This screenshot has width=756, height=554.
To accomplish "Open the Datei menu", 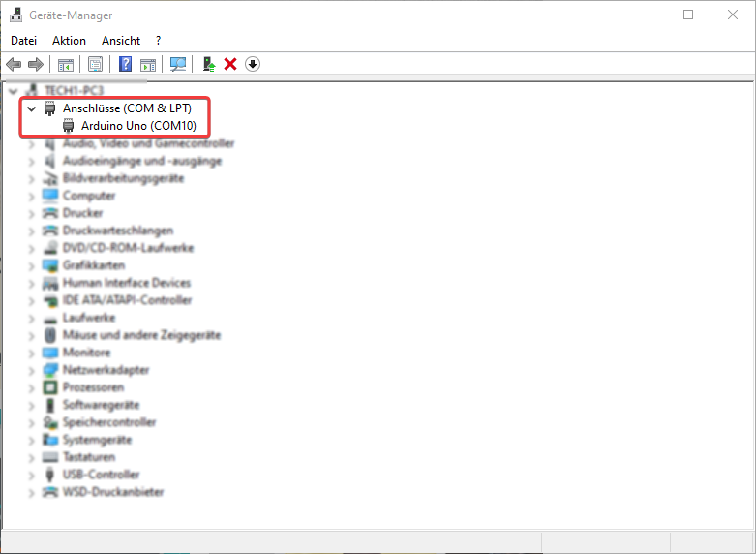I will [x=23, y=40].
